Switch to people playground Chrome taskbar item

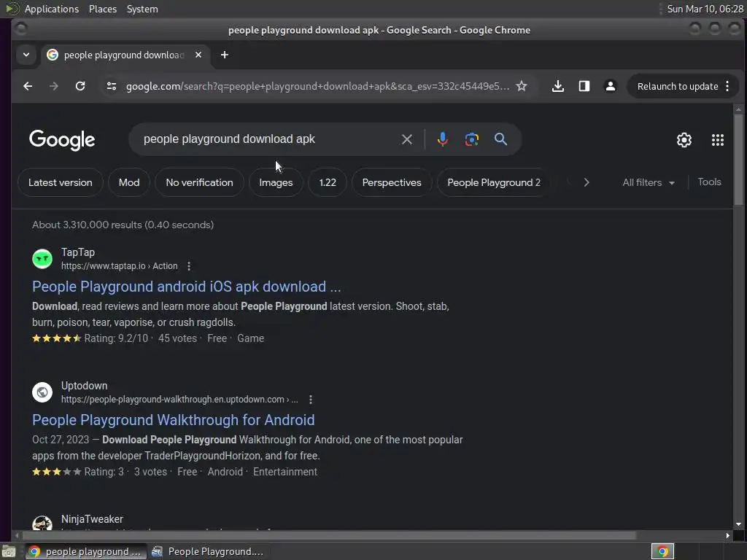click(85, 551)
